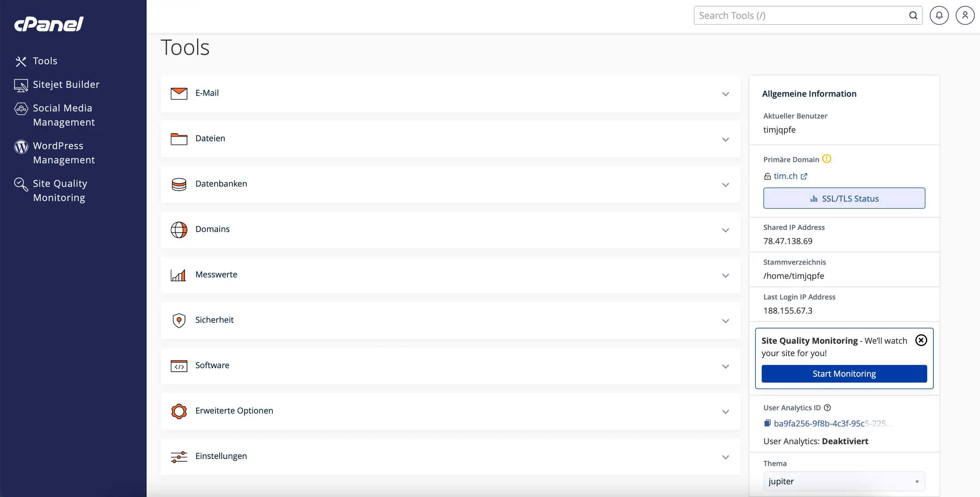The height and width of the screenshot is (497, 980).
Task: Expand the Sicherheit section chevron
Action: tap(725, 321)
